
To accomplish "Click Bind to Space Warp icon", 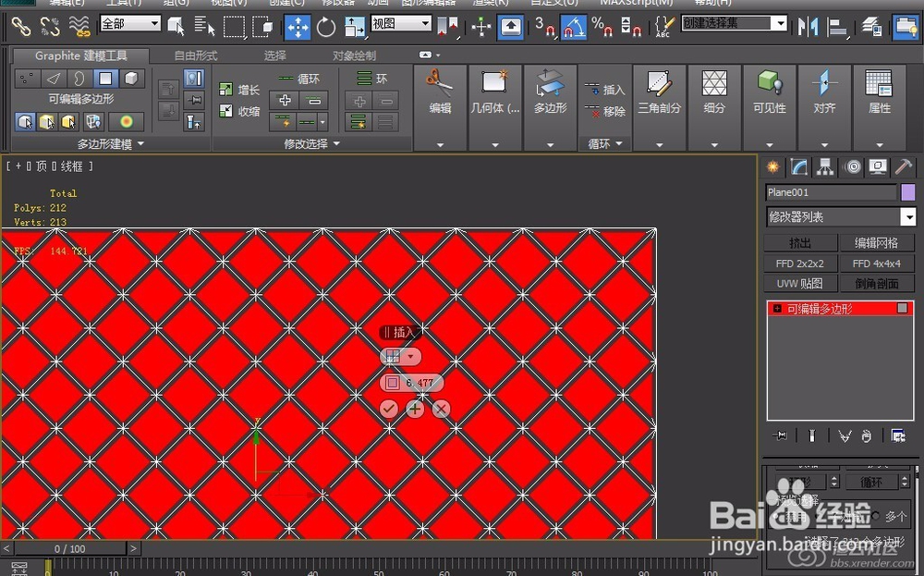I will click(79, 26).
